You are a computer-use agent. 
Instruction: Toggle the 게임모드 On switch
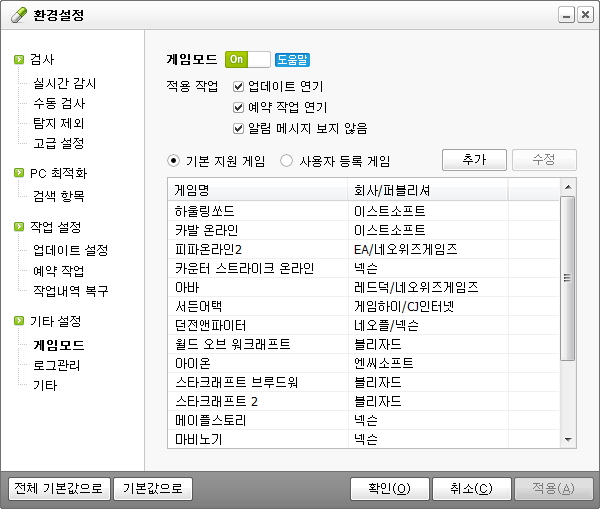point(247,59)
